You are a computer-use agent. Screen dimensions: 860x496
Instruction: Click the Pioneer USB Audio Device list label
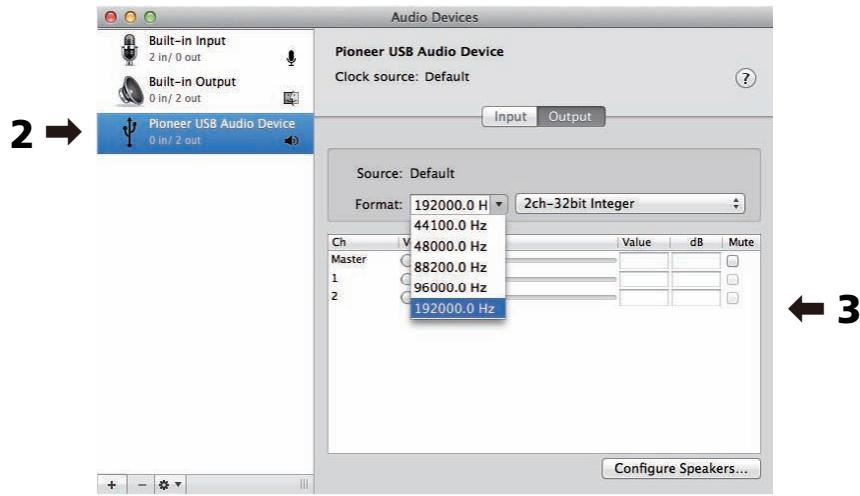point(222,123)
